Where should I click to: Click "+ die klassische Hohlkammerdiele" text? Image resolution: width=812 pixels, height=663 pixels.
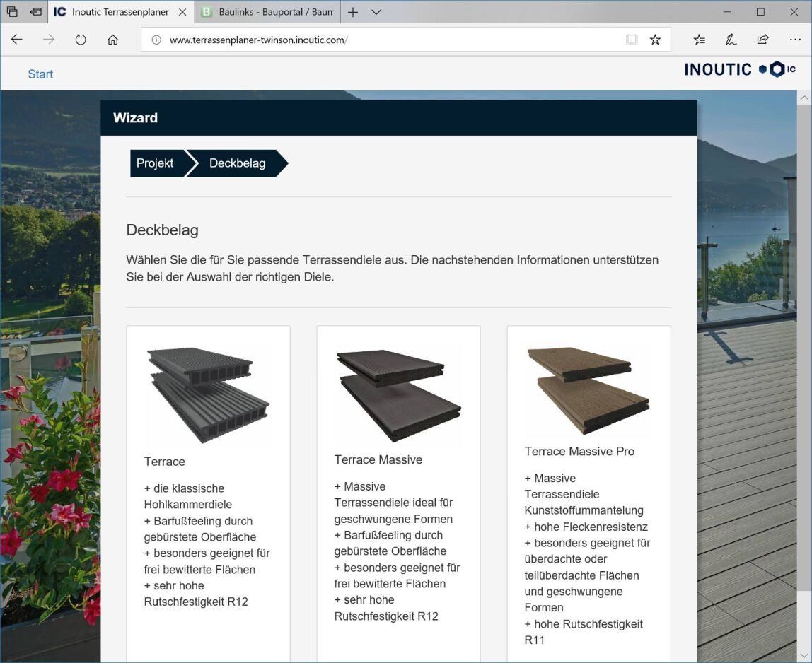(188, 496)
